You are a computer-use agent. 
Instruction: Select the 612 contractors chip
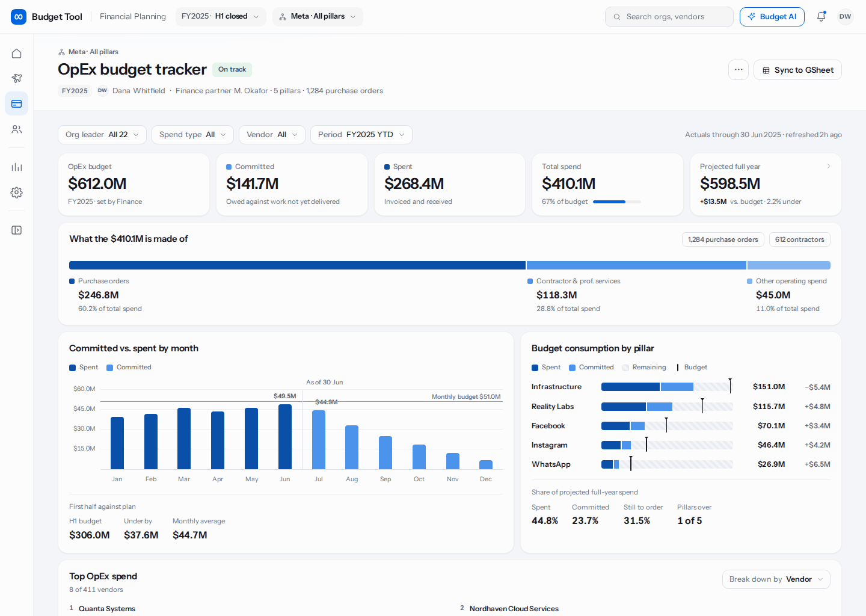(800, 239)
